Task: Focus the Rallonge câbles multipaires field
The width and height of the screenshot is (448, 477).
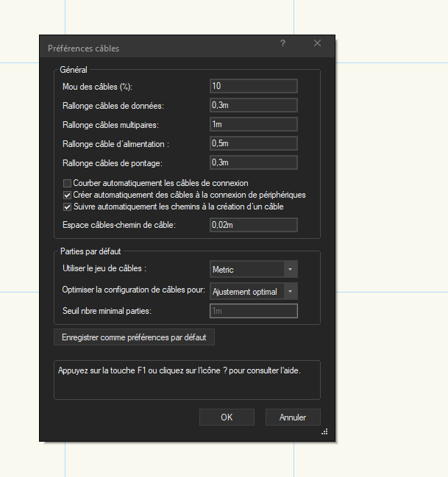Action: click(253, 125)
